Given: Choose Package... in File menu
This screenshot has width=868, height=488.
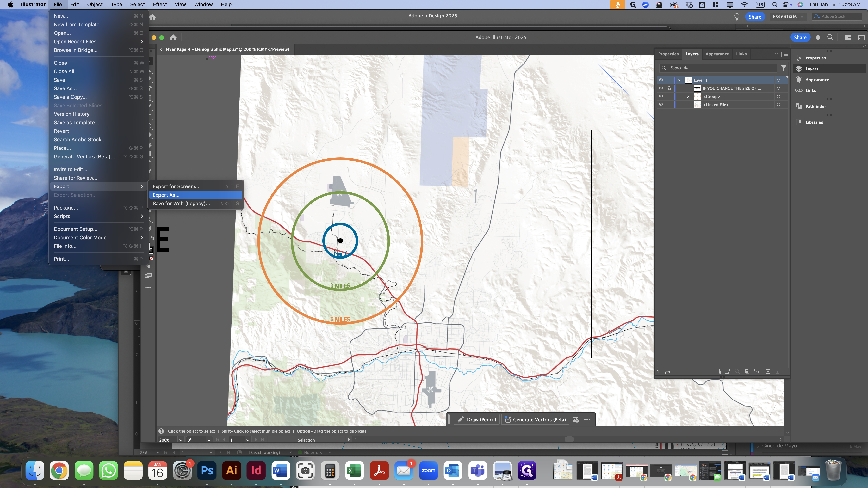Looking at the screenshot, I should [99, 208].
